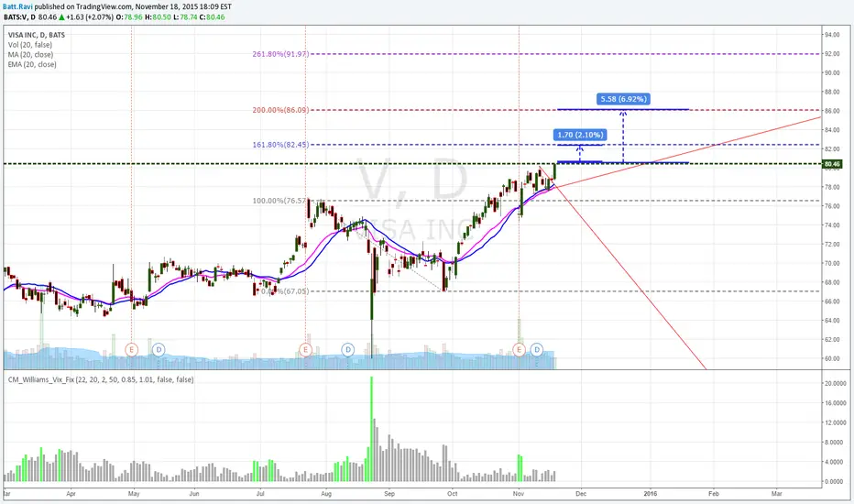854x504 pixels.
Task: Click the 92.00 price axis label
Action: tap(832, 54)
